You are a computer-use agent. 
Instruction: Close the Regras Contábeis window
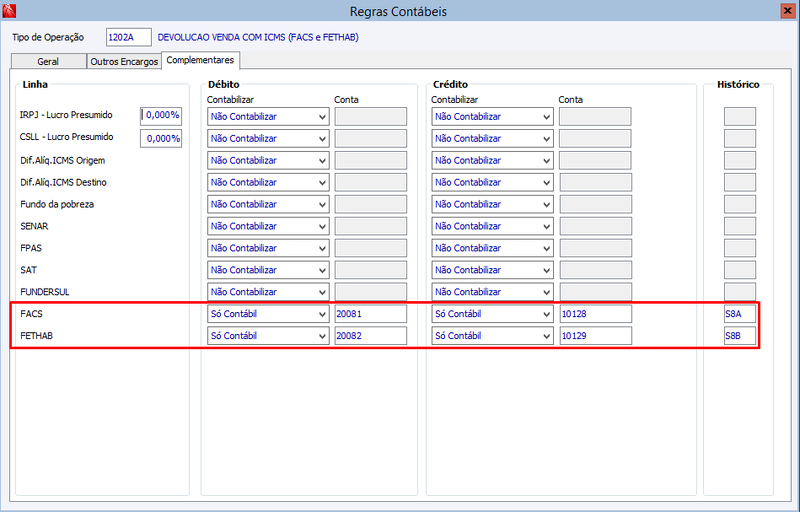[788, 11]
